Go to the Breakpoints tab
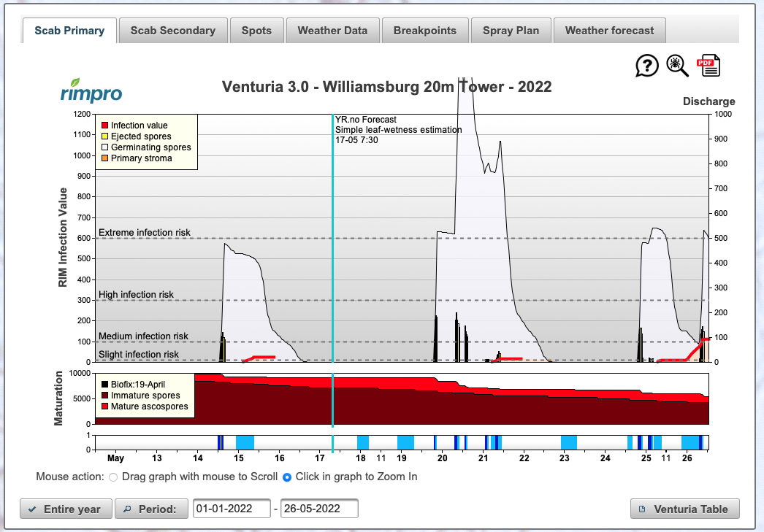The width and height of the screenshot is (764, 532). [424, 31]
